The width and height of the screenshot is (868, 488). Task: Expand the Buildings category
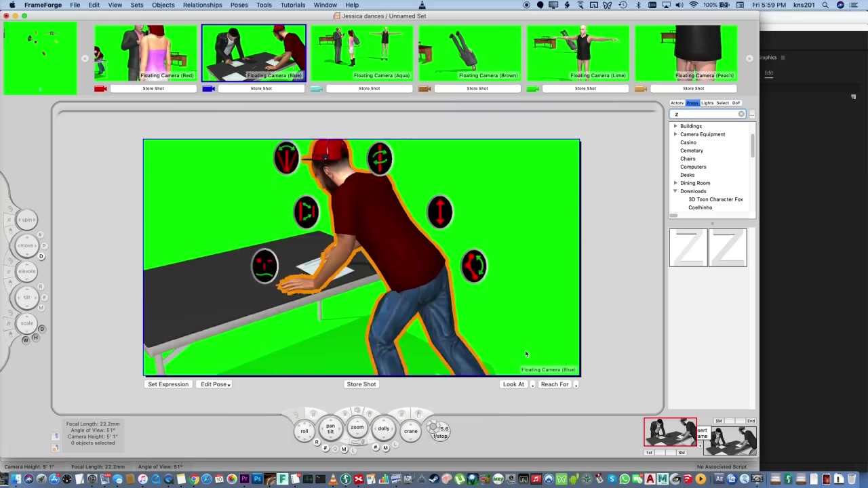[675, 126]
